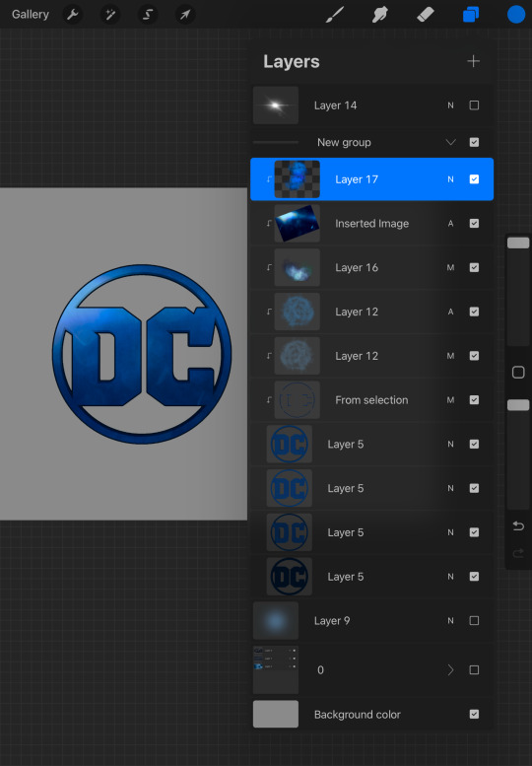Image resolution: width=532 pixels, height=766 pixels.
Task: Open the Actions wrench menu
Action: (x=73, y=15)
